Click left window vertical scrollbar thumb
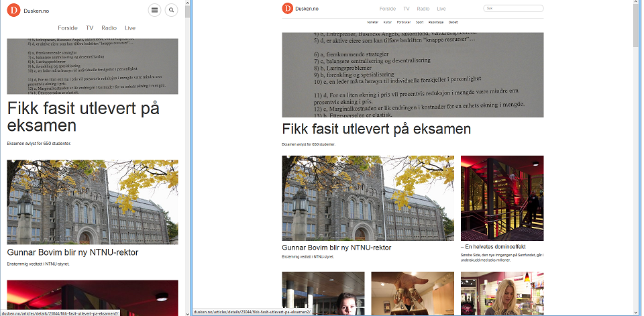644x316 pixels. 187,12
